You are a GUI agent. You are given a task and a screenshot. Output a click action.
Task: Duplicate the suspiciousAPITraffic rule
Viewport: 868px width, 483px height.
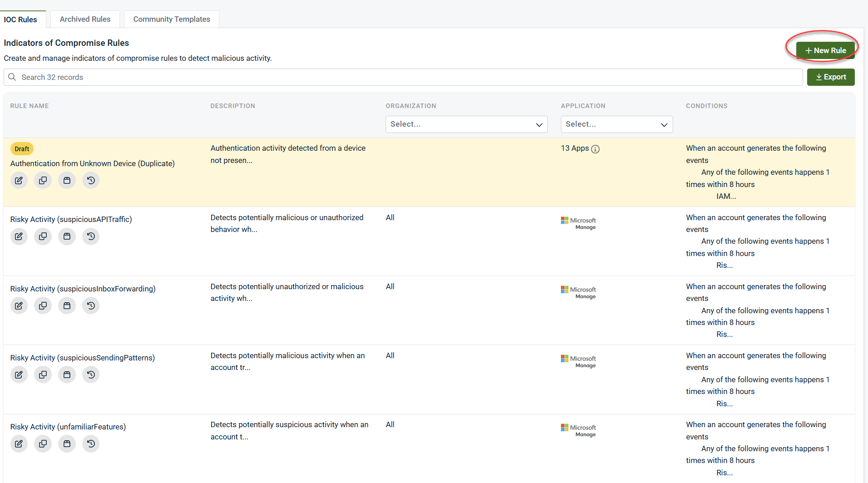coord(43,237)
